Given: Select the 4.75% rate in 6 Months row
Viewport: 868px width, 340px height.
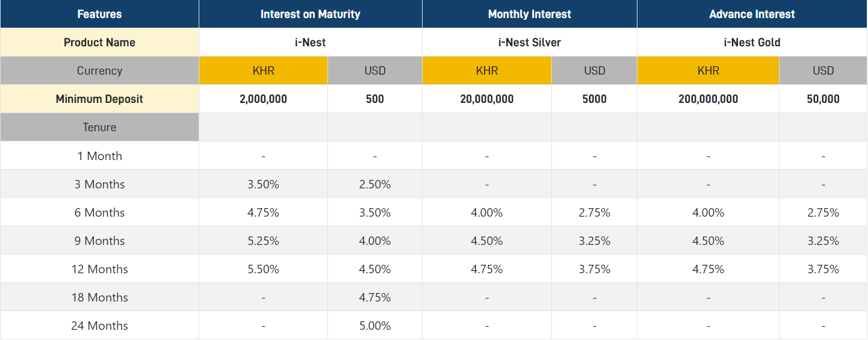Looking at the screenshot, I should [264, 212].
